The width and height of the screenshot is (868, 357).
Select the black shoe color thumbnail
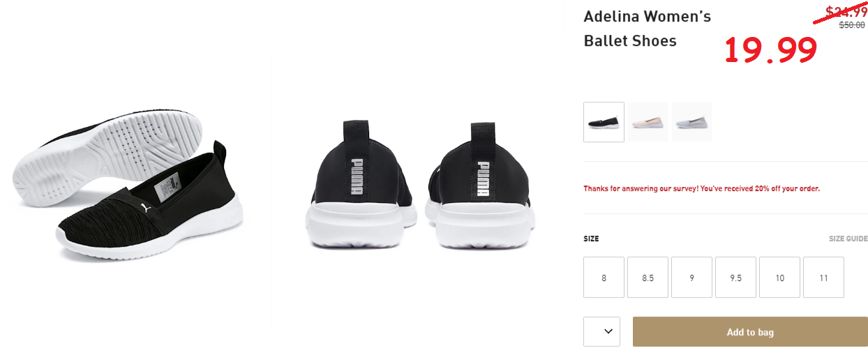604,122
